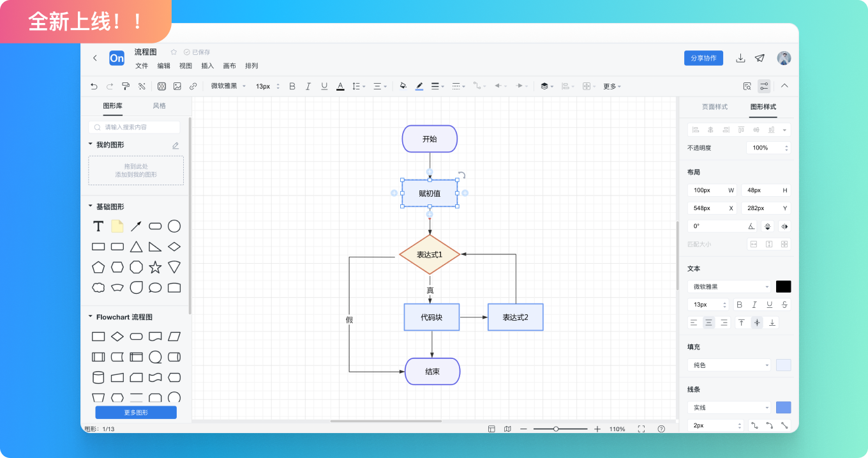Toggle bold in the text section of right panel
Image resolution: width=868 pixels, height=458 pixels.
point(739,305)
